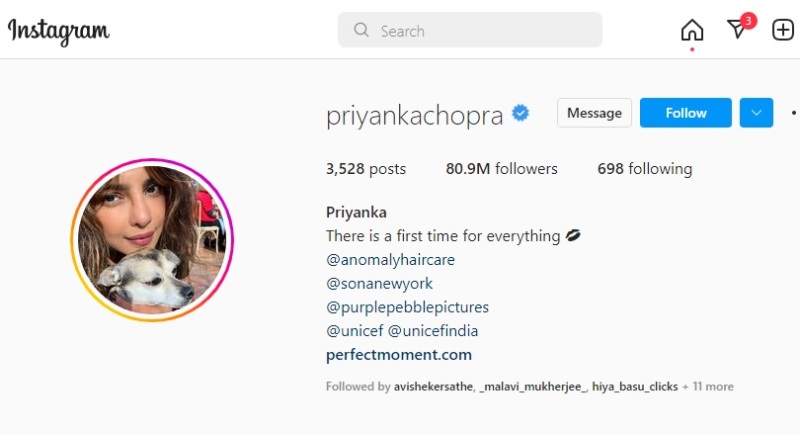The image size is (800, 434).
Task: Create a new post with plus icon
Action: coord(783,30)
